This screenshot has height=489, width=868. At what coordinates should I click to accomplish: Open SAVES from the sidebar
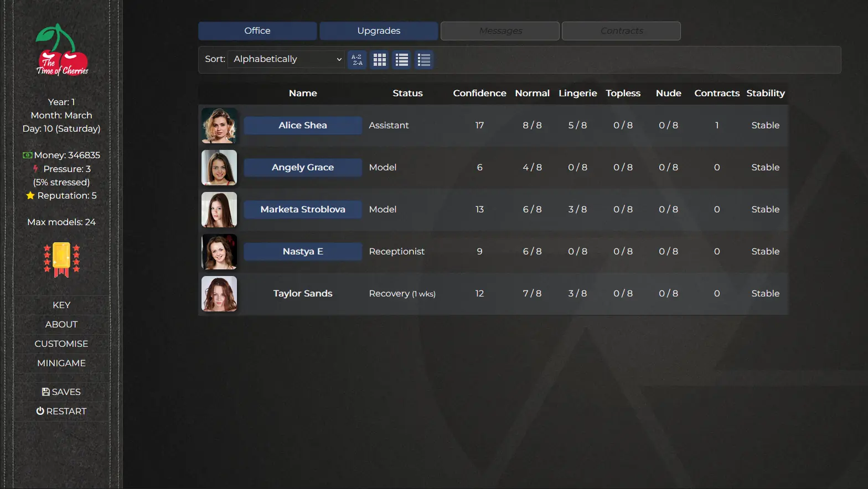(61, 392)
